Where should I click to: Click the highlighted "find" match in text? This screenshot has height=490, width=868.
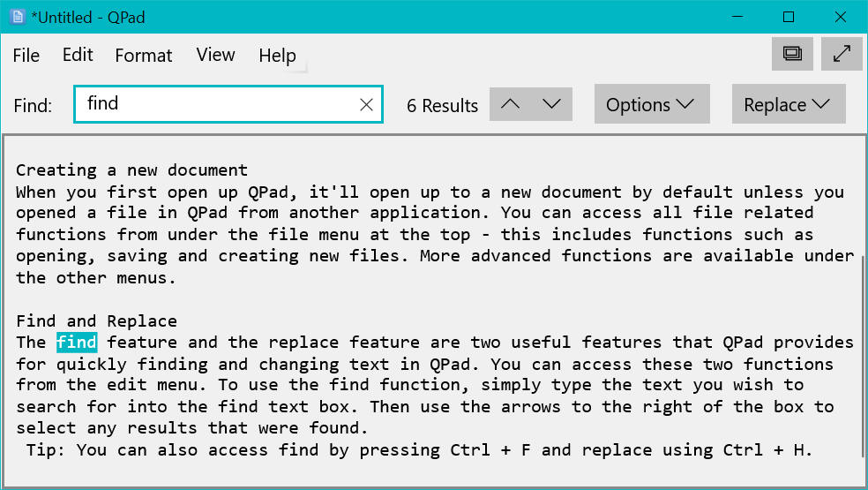77,343
